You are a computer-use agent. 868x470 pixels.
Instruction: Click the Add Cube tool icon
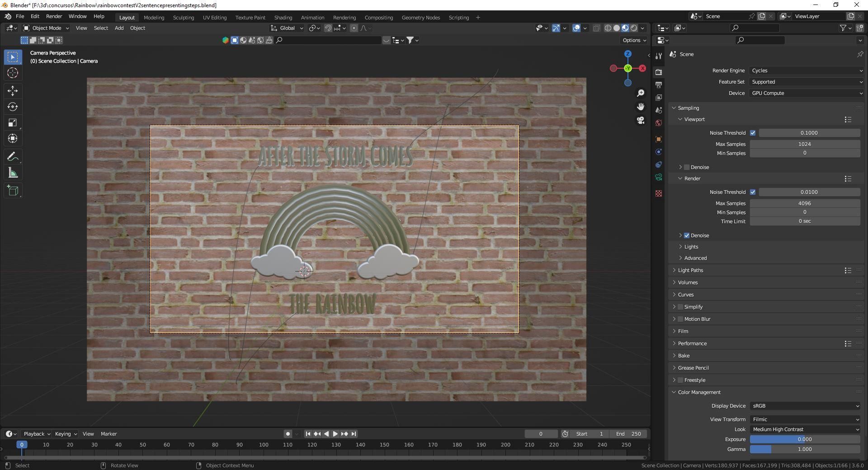point(13,191)
